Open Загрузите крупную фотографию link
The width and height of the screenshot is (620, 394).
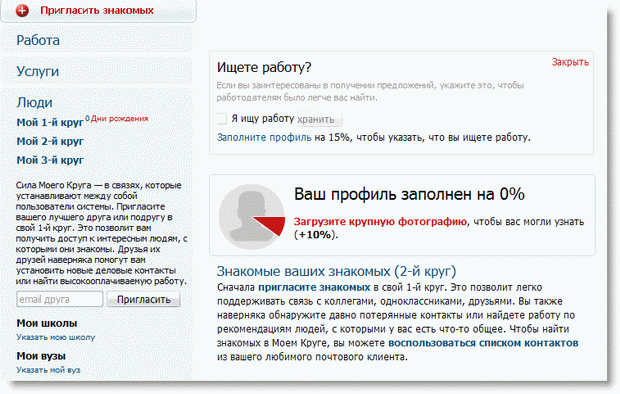tap(380, 222)
